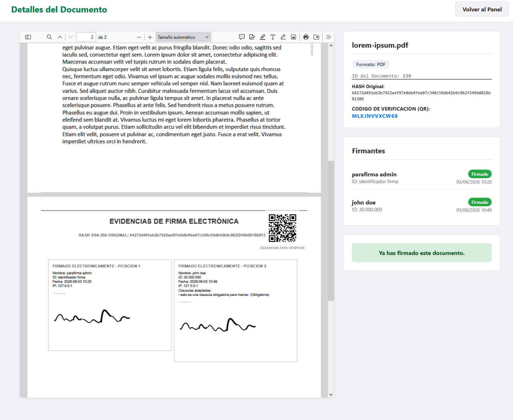
Task: Select the add signature tool
Action: click(252, 37)
